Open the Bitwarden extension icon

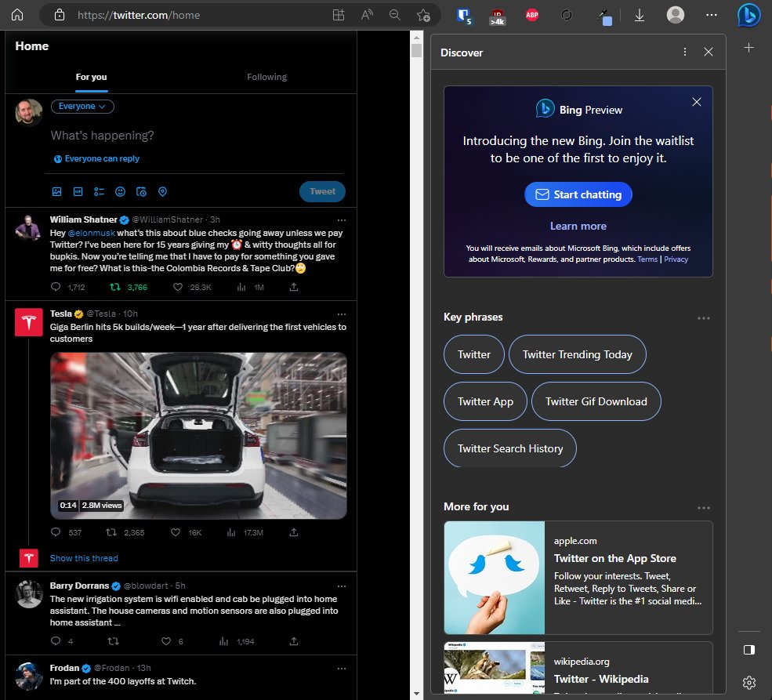[464, 16]
